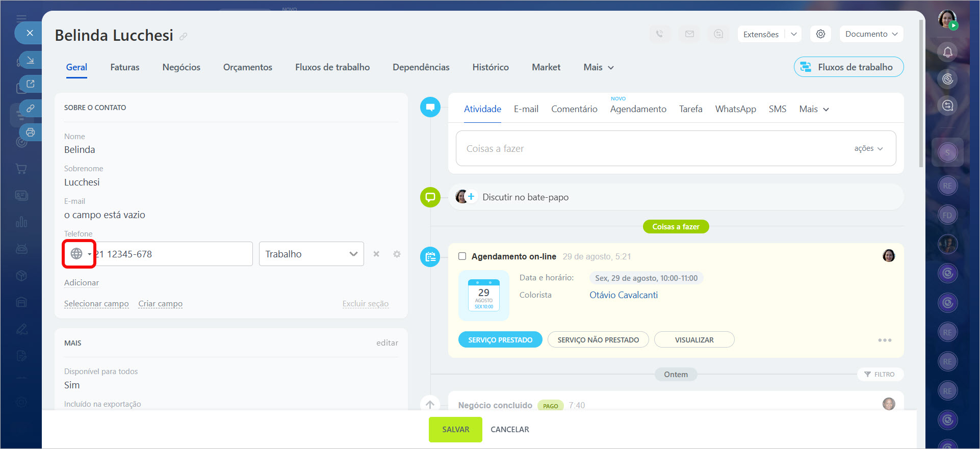Viewport: 980px width, 449px height.
Task: Click the copy link icon beside contact name
Action: (184, 36)
